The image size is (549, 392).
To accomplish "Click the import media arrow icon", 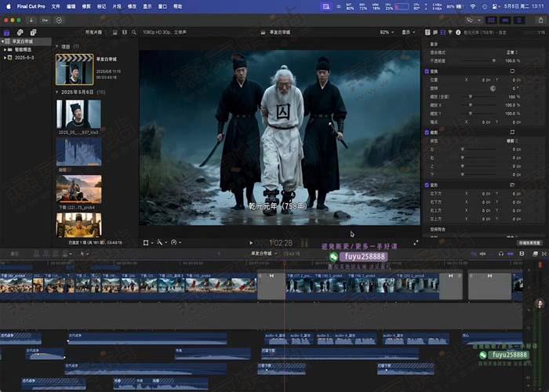I will pos(31,20).
